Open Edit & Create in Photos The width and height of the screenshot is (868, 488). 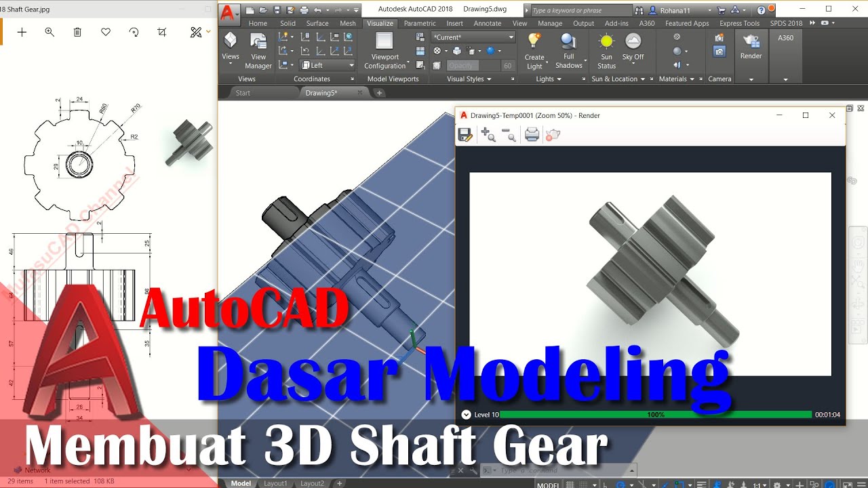click(196, 32)
